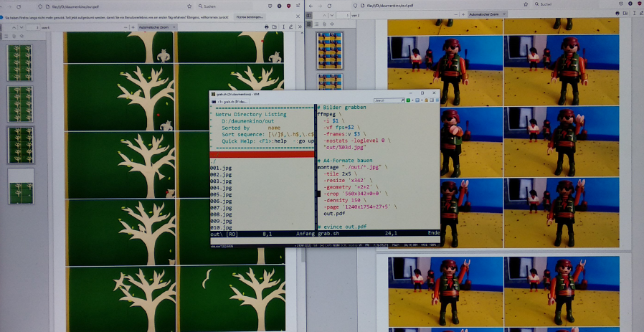This screenshot has height=332, width=644.
Task: Dismiss the Firefox refresh notification bar
Action: coord(299,15)
